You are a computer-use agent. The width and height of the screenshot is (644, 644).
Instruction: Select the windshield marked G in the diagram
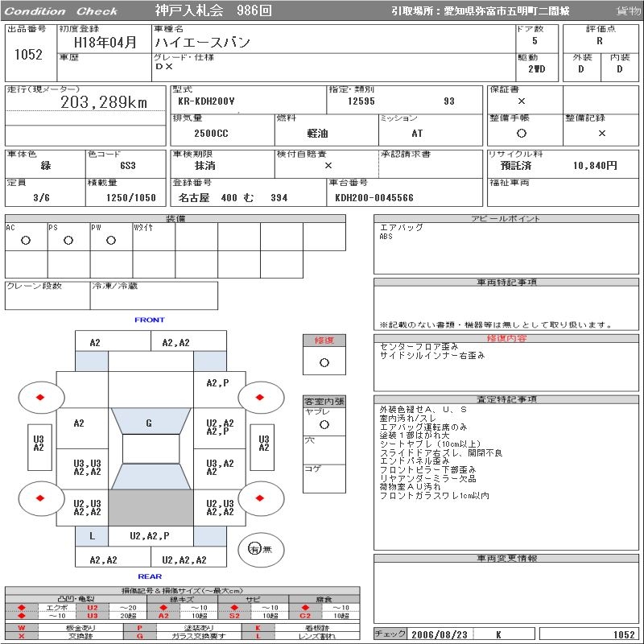click(x=149, y=423)
